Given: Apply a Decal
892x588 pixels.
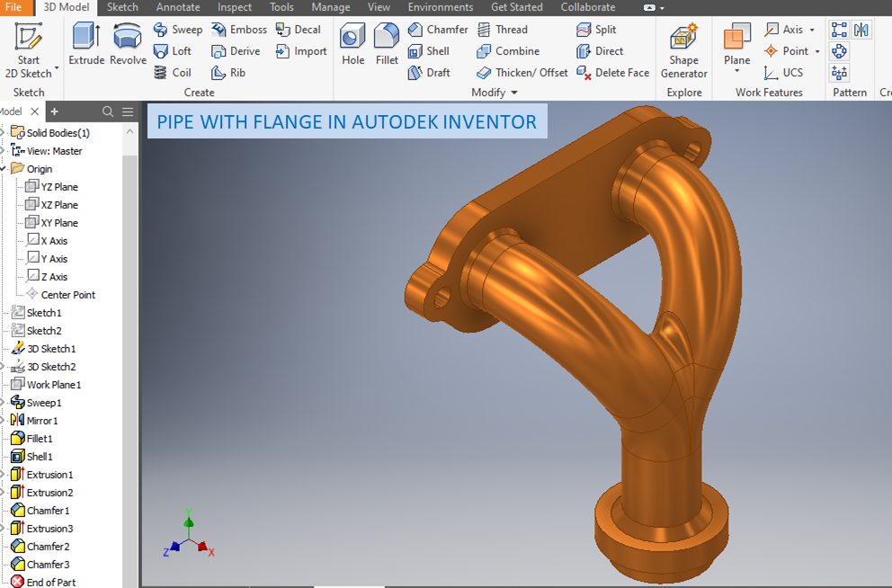Looking at the screenshot, I should coord(298,30).
